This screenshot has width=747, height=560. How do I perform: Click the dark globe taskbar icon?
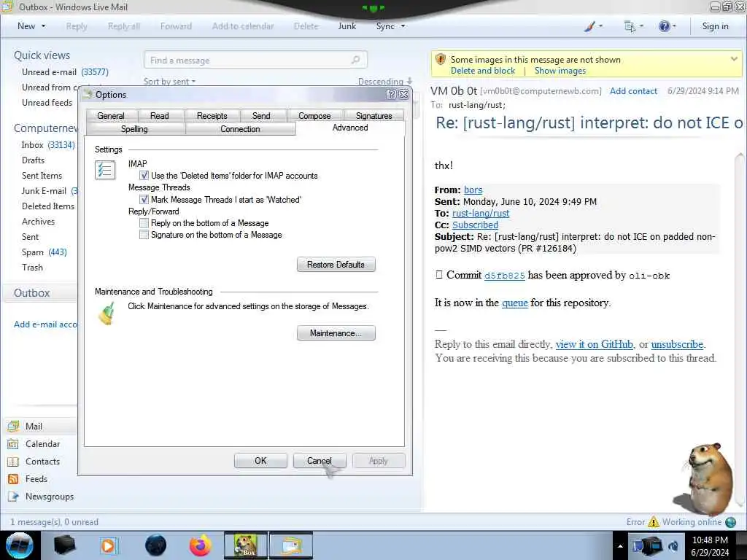click(156, 545)
